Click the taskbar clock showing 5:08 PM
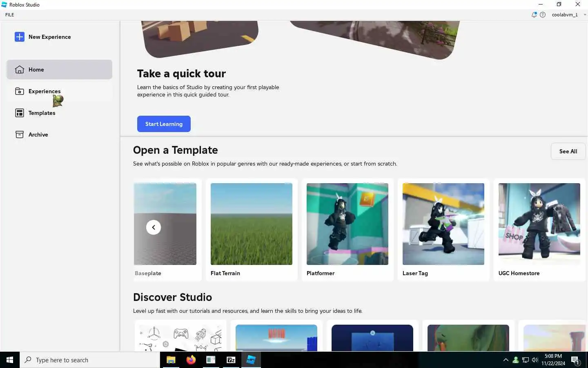This screenshot has width=588, height=368. tap(553, 360)
